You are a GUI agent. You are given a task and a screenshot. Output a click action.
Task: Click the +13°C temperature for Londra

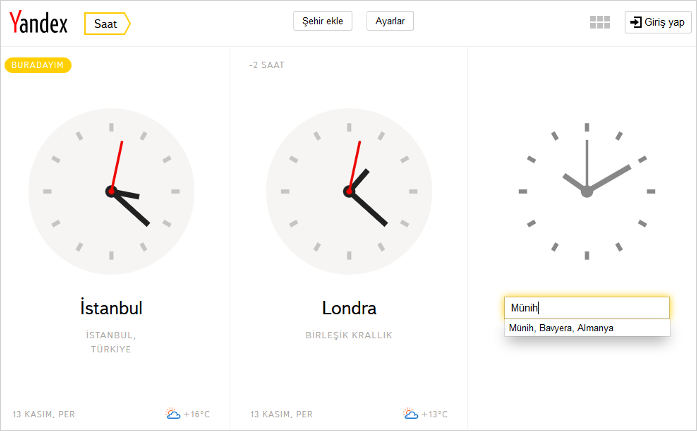[x=434, y=414]
